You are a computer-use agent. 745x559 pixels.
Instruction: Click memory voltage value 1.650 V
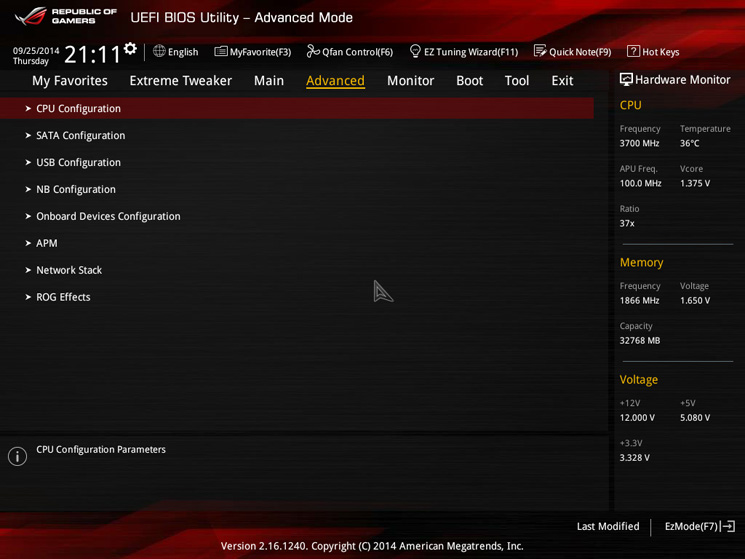695,301
